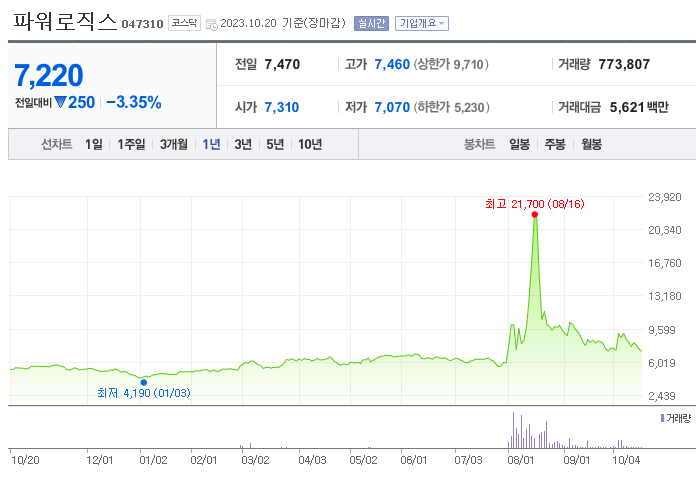Click the 하한가 5,230 text
The width and height of the screenshot is (696, 482).
(451, 107)
